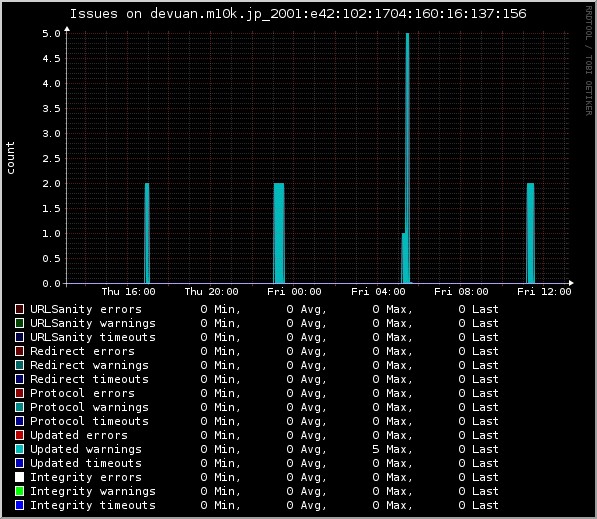Click the tallest cyan spike reaching 5.0
597x519 pixels.
click(407, 158)
